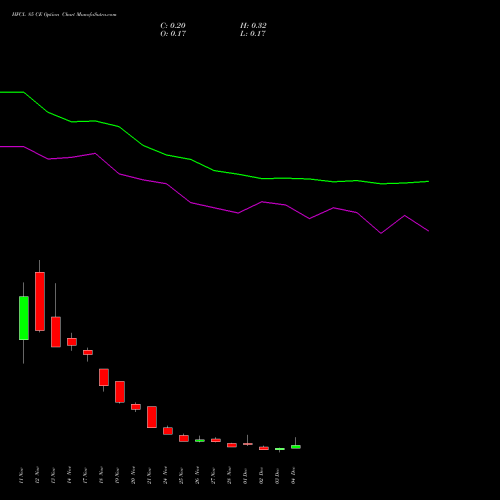The width and height of the screenshot is (500, 500).
Task: Click the large red candle above 12 Nov
Action: [40, 301]
